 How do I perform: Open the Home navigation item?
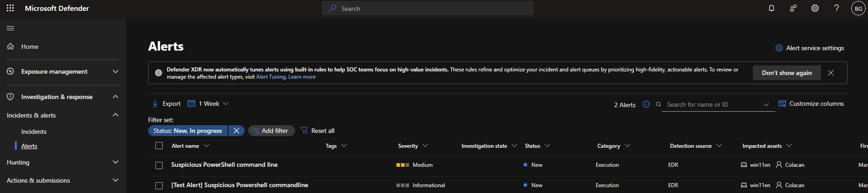tap(29, 47)
